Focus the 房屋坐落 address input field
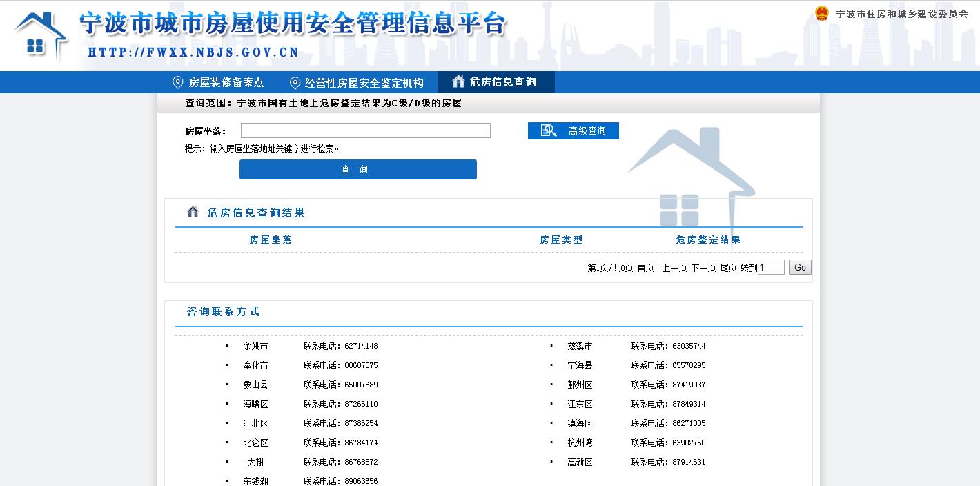Screen dimensions: 980x486 (365, 130)
